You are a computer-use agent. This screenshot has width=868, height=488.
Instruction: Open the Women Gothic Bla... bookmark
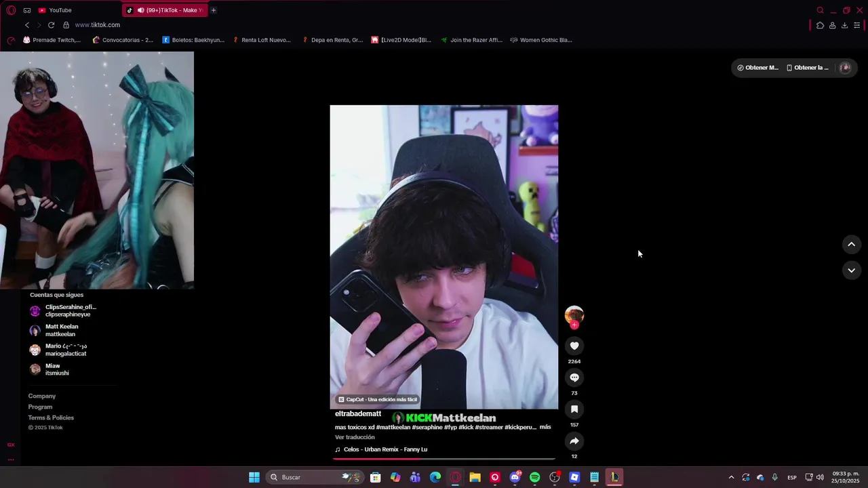(541, 40)
